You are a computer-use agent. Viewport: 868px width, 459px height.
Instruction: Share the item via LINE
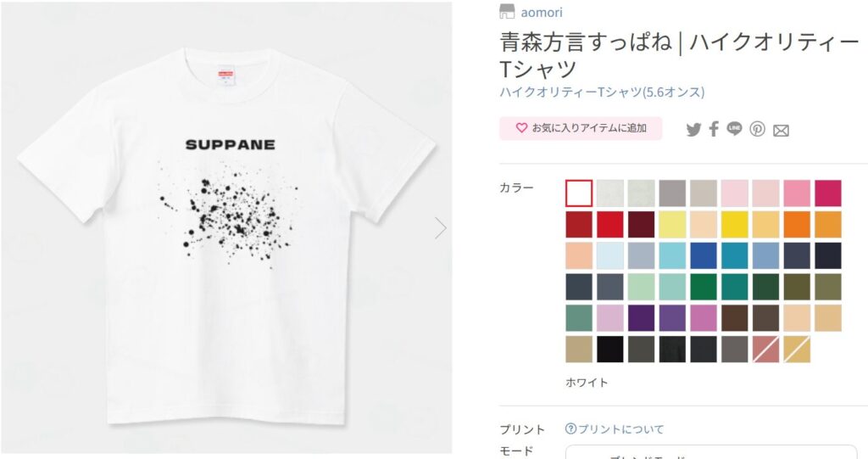coord(735,129)
